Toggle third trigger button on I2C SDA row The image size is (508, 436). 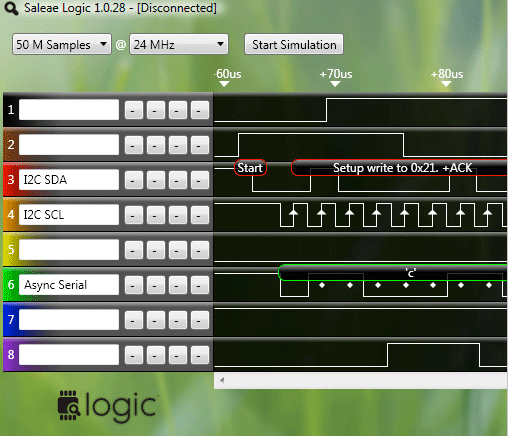[178, 180]
